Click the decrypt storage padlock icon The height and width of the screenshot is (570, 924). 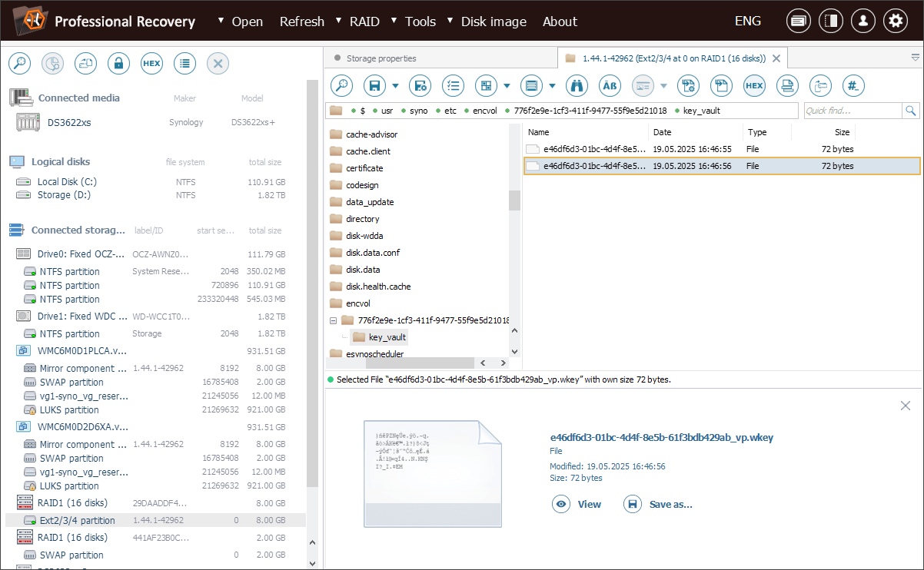pos(118,64)
